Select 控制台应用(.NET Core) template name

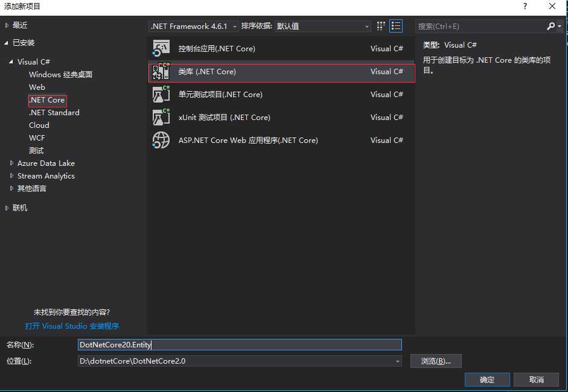(x=217, y=48)
